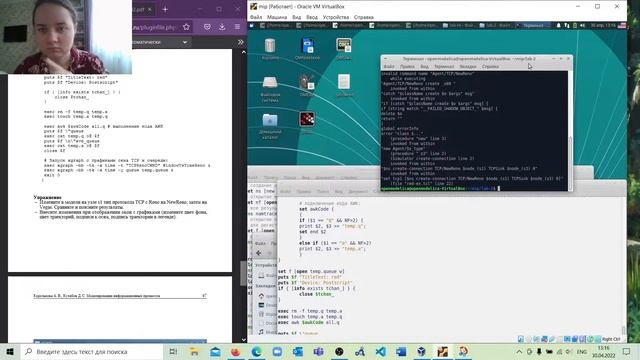Click the Windows taskbar clock
Image resolution: width=640 pixels, height=360 pixels.
[x=604, y=351]
